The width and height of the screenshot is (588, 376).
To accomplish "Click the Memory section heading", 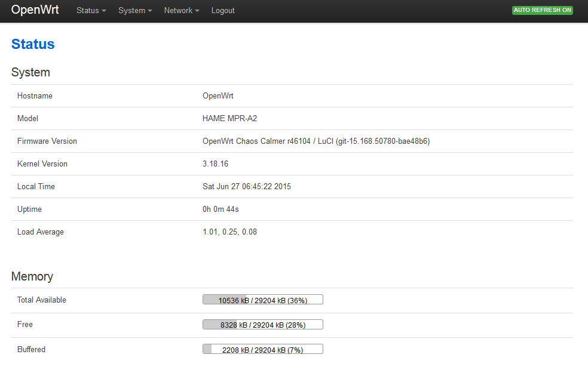I will [x=32, y=276].
